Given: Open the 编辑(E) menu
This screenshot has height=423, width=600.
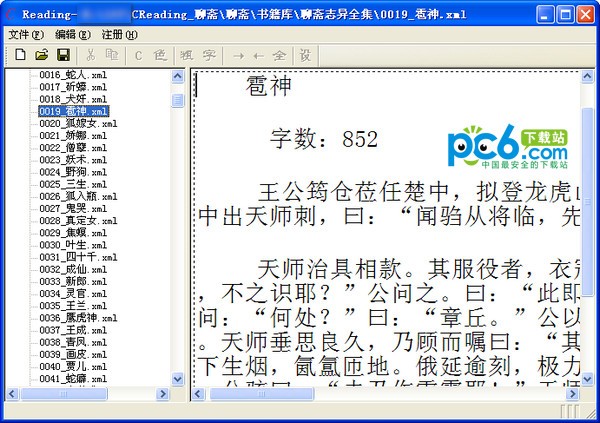Looking at the screenshot, I should tap(73, 35).
